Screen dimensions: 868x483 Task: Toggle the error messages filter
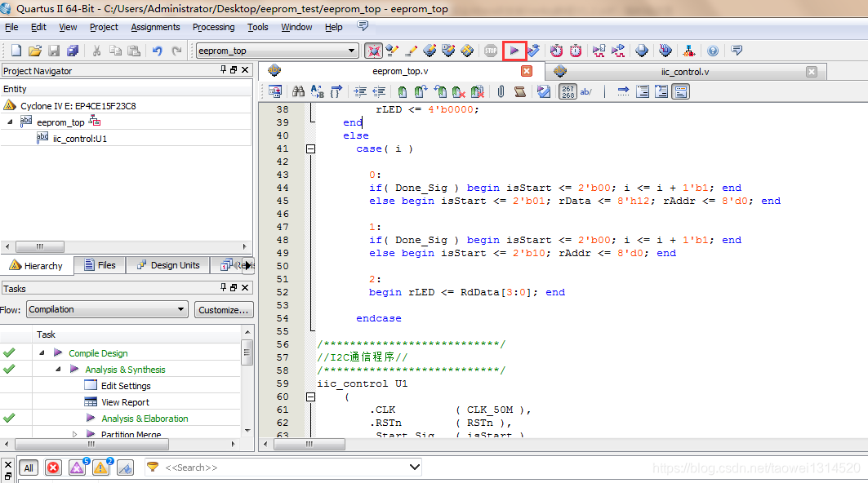coord(53,468)
